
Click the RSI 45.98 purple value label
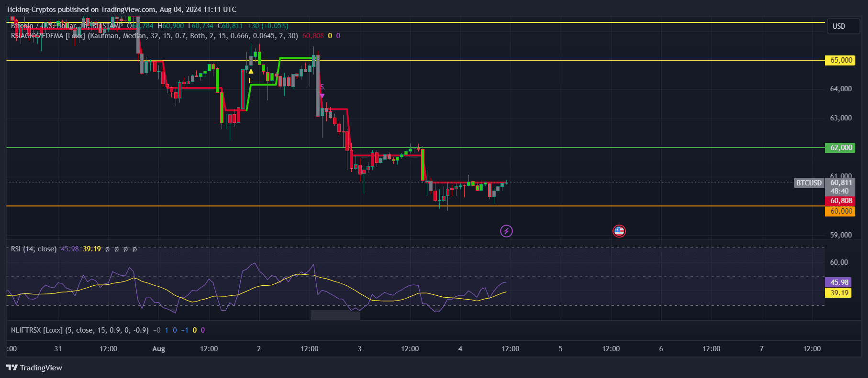838,282
